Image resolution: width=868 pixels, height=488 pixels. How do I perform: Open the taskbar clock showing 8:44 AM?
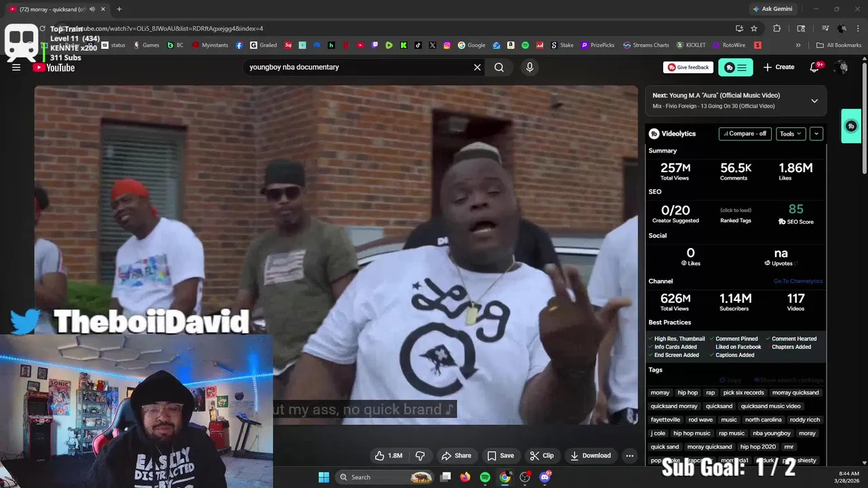pyautogui.click(x=848, y=477)
